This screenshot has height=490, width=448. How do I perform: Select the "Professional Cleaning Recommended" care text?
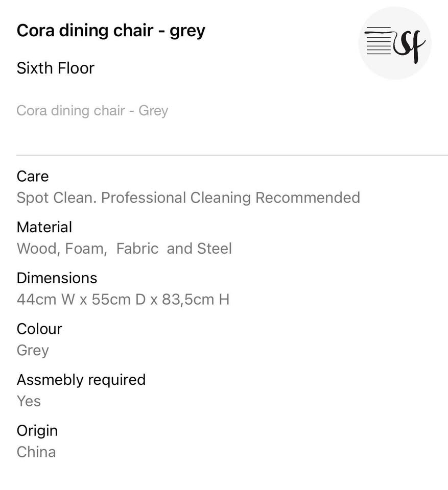pos(230,198)
